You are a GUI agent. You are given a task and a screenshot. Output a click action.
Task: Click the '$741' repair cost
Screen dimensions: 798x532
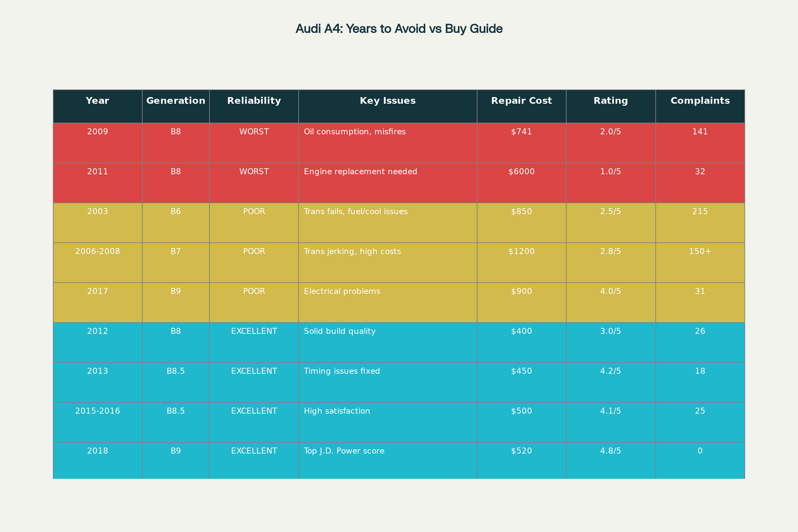click(x=521, y=132)
